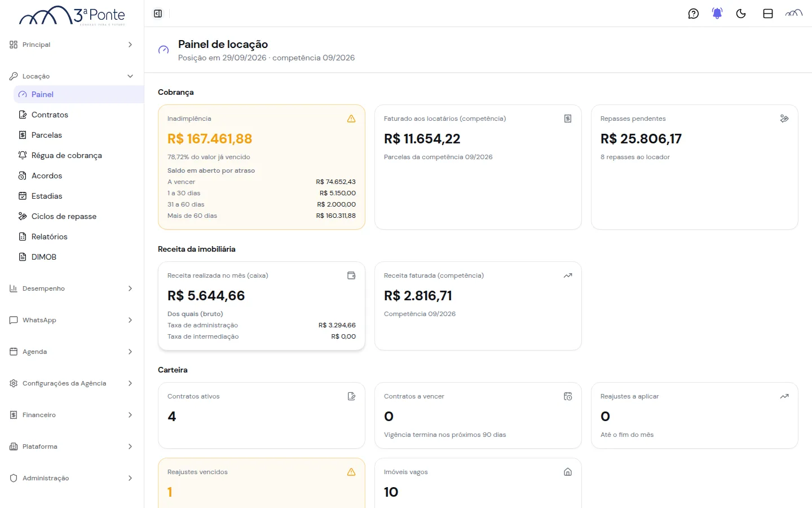The width and height of the screenshot is (812, 508).
Task: Expand Configurações da Agência menu
Action: pyautogui.click(x=72, y=383)
